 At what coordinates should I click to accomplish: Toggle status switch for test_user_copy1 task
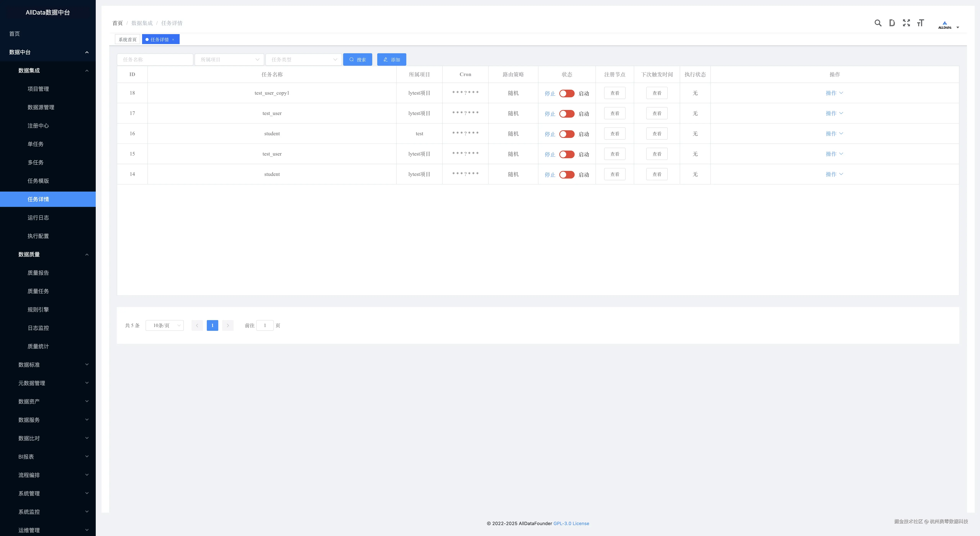point(566,93)
